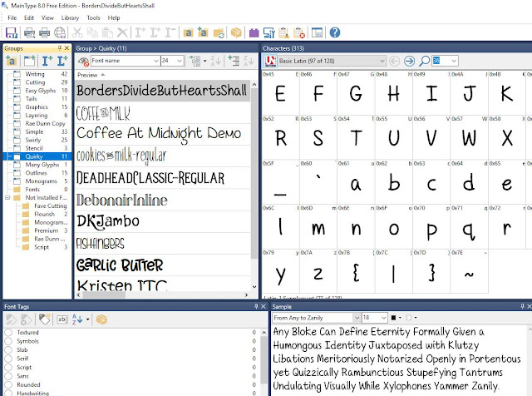Open the settings tools icon in toolbar
The height and width of the screenshot is (396, 532).
(x=269, y=33)
